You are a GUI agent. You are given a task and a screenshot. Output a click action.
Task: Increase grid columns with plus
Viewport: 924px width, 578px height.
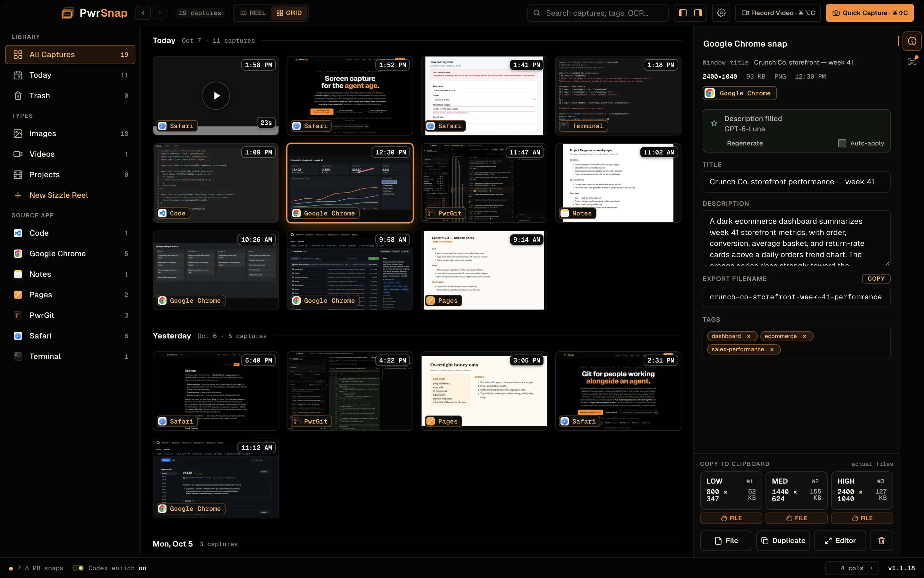(871, 568)
